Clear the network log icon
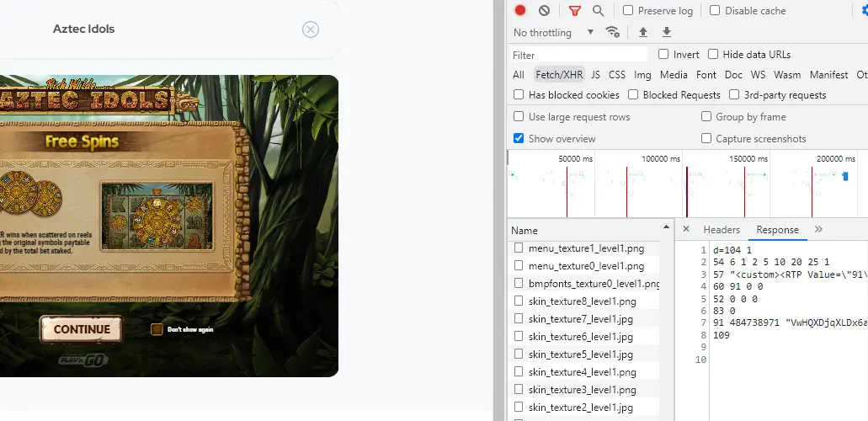868x421 pixels. click(x=544, y=10)
